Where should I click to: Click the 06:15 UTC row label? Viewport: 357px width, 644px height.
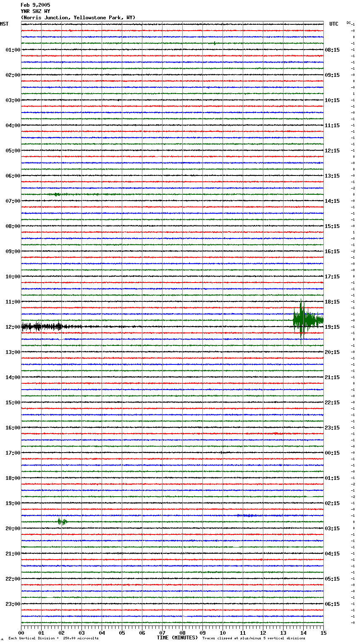(x=332, y=604)
